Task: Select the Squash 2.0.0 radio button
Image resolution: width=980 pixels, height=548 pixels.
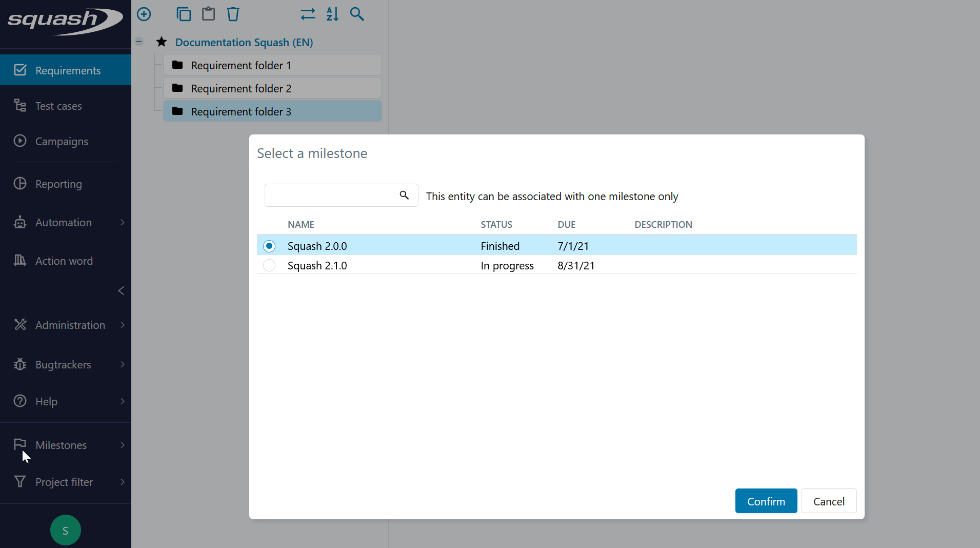Action: (269, 246)
